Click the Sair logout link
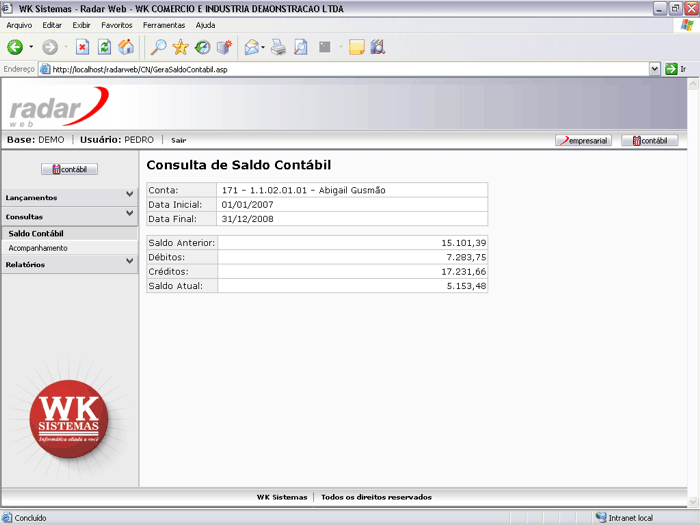 (178, 141)
